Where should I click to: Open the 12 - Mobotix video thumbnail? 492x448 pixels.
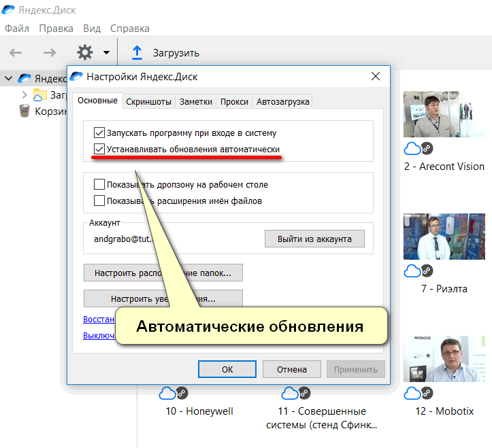click(444, 359)
